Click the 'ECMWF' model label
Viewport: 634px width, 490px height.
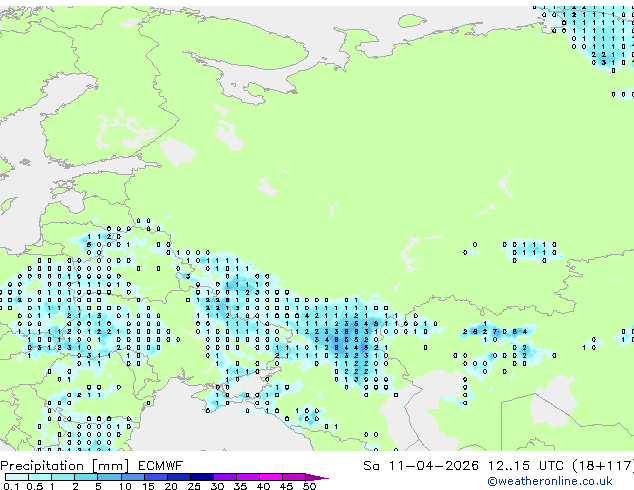click(x=161, y=466)
